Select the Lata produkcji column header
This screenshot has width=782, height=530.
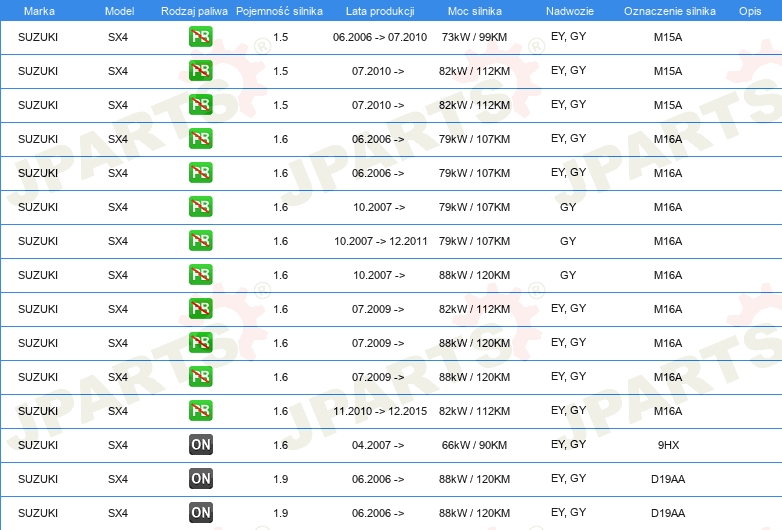coord(378,10)
